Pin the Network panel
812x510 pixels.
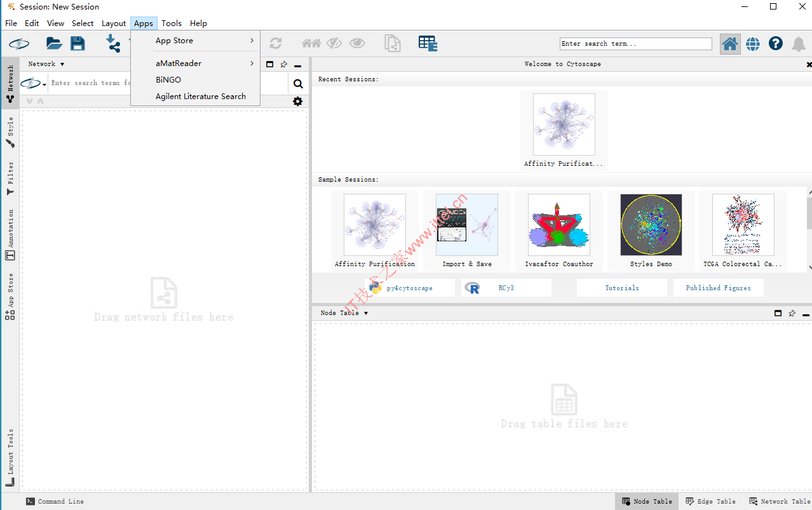coord(284,64)
